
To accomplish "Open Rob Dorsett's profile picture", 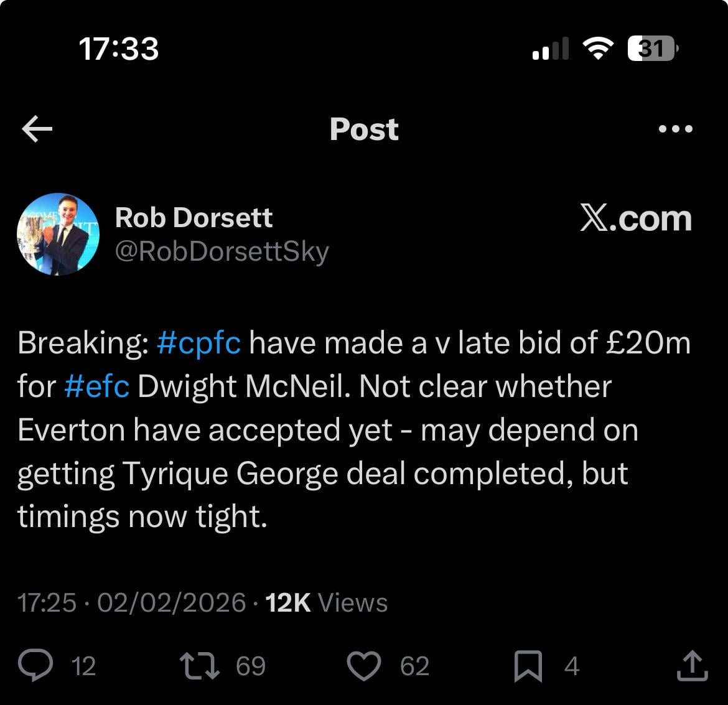I will click(x=58, y=235).
